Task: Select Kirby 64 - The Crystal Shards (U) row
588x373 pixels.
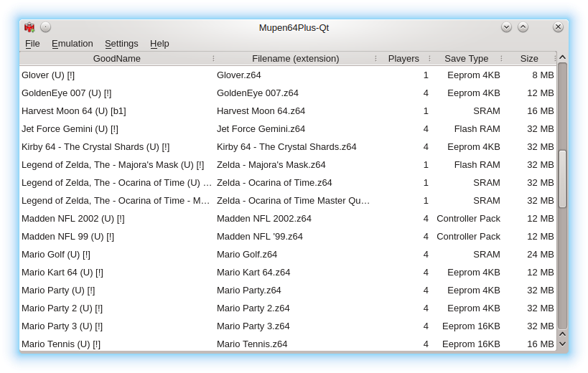Action: click(288, 147)
